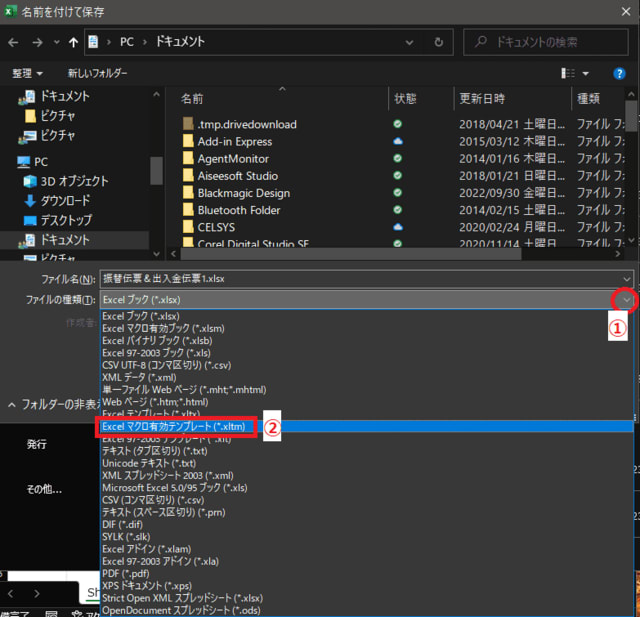This screenshot has height=617, width=640.
Task: Click the 新しいフォルダー button
Action: pyautogui.click(x=97, y=73)
